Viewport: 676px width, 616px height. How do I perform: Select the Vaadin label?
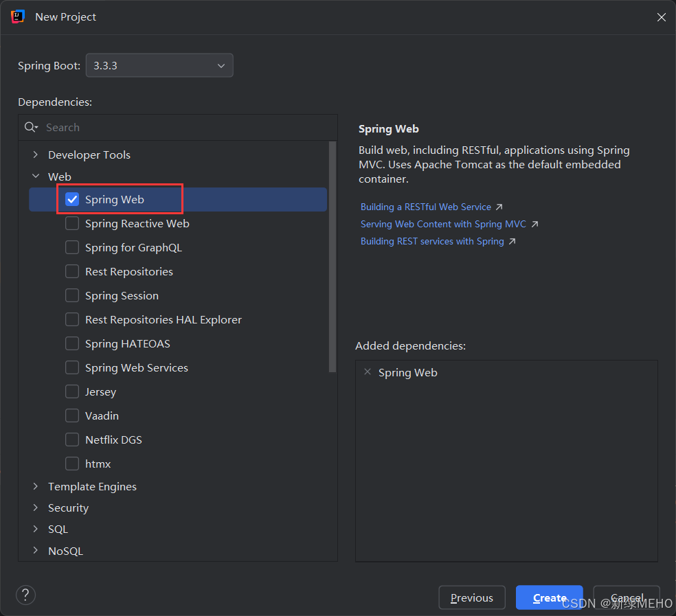coord(102,415)
